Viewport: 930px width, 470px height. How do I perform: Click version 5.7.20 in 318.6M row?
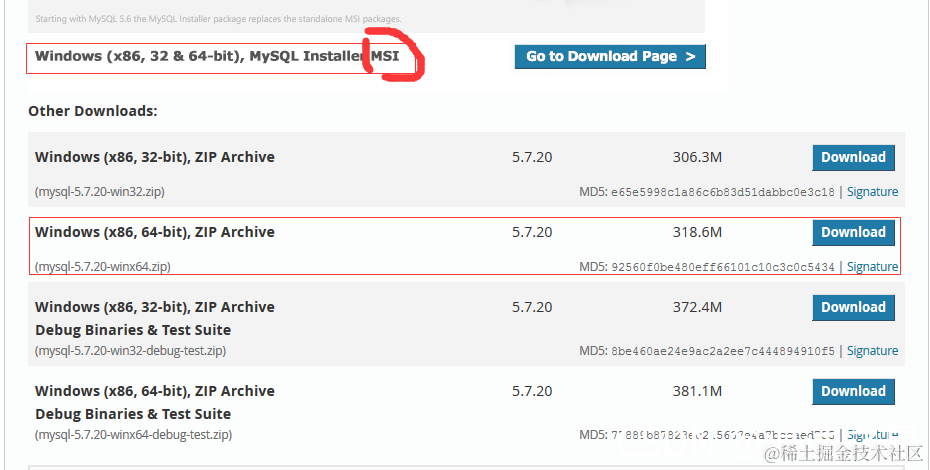[532, 232]
